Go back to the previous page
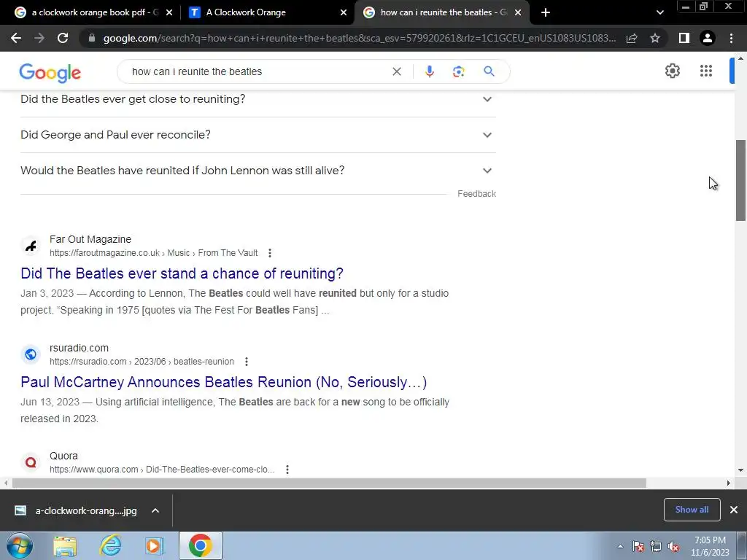Viewport: 747px width, 560px height. click(16, 38)
